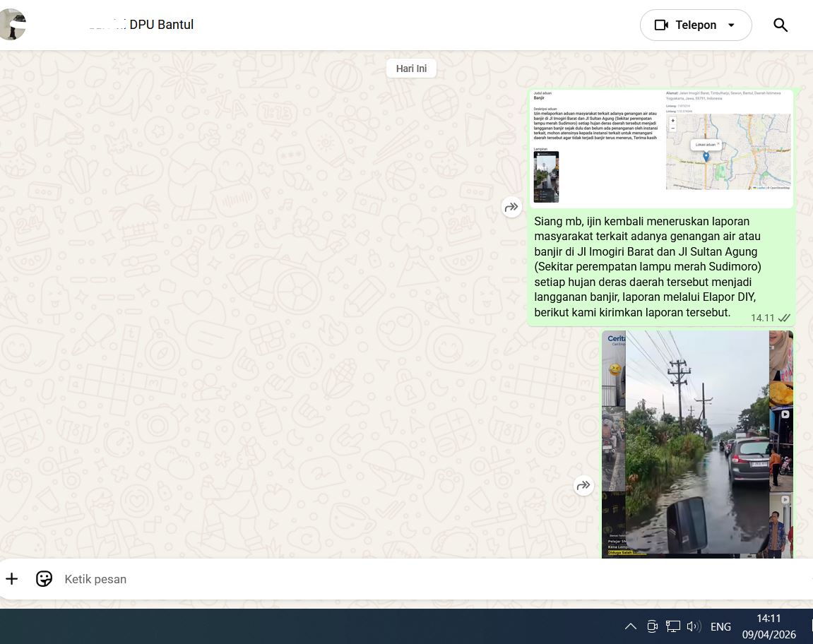The image size is (813, 644).
Task: Focus the Ketik pesan message field
Action: point(353,579)
